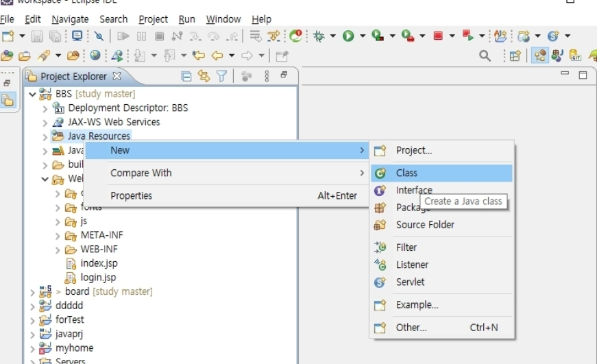Expand the myhome project node
The width and height of the screenshot is (597, 364).
[x=32, y=349]
